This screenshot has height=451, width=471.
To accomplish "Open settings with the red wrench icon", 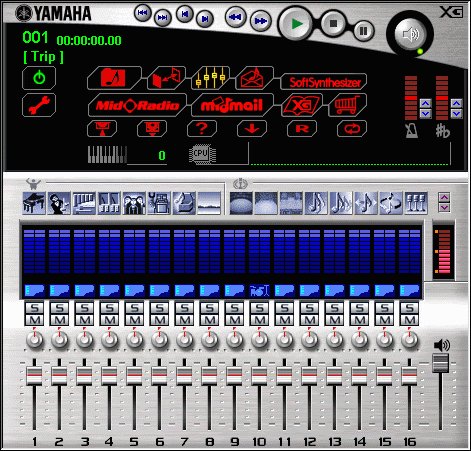I will point(39,105).
